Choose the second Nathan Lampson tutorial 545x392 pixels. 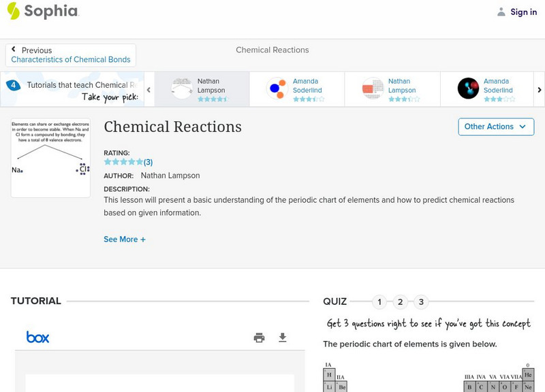click(392, 90)
